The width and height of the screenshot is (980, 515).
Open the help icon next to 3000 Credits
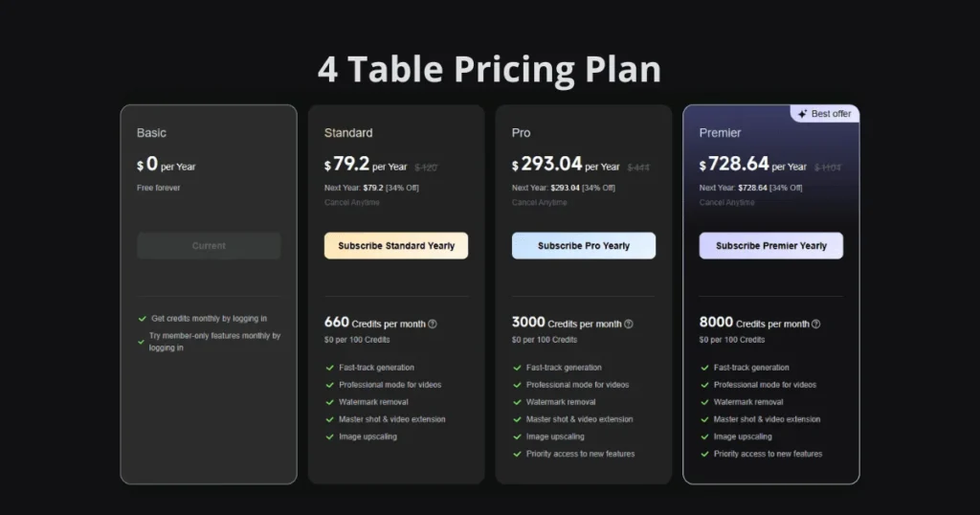pos(629,324)
